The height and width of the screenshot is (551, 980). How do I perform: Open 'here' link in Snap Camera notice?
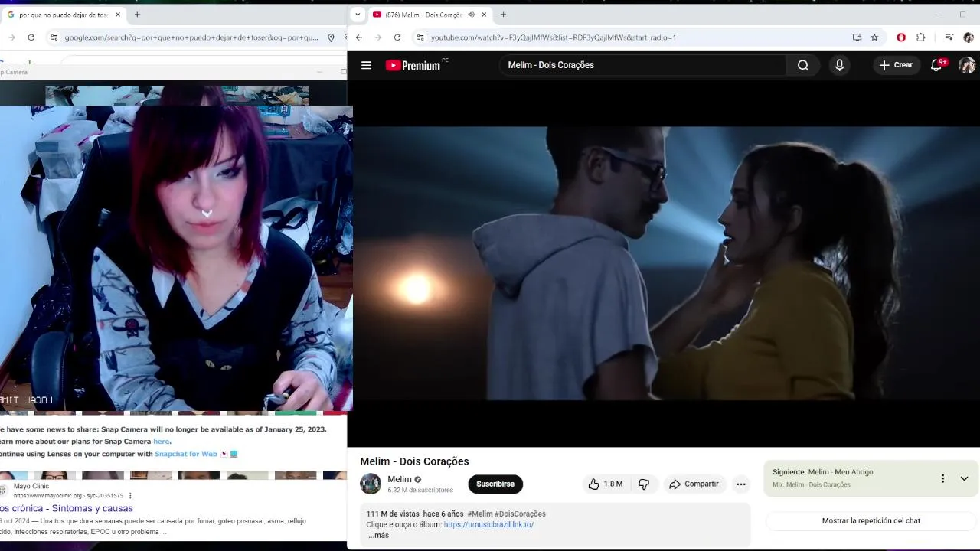[161, 442]
